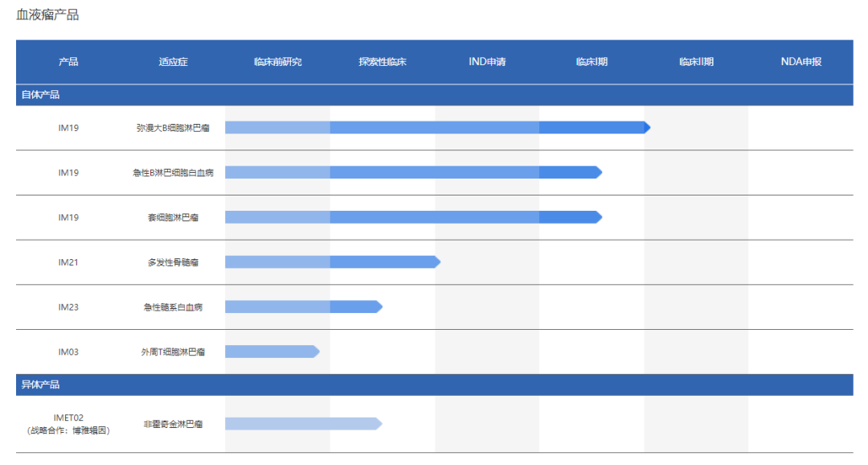
Task: Click the 急性B淋巴细胞白血病 indication text
Action: 173,172
